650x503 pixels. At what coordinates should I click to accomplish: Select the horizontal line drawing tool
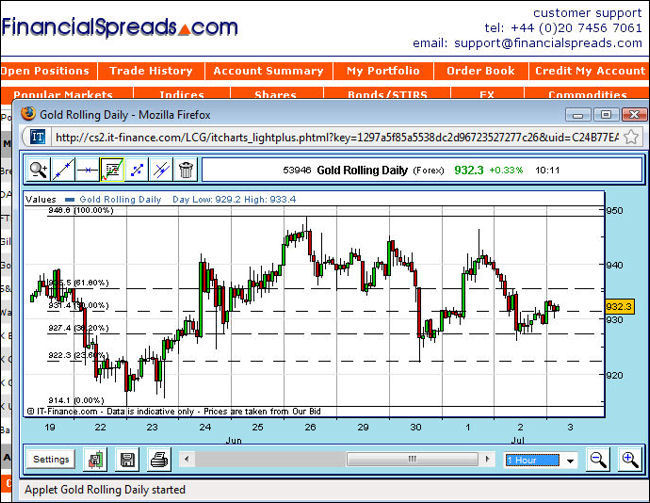pos(87,170)
